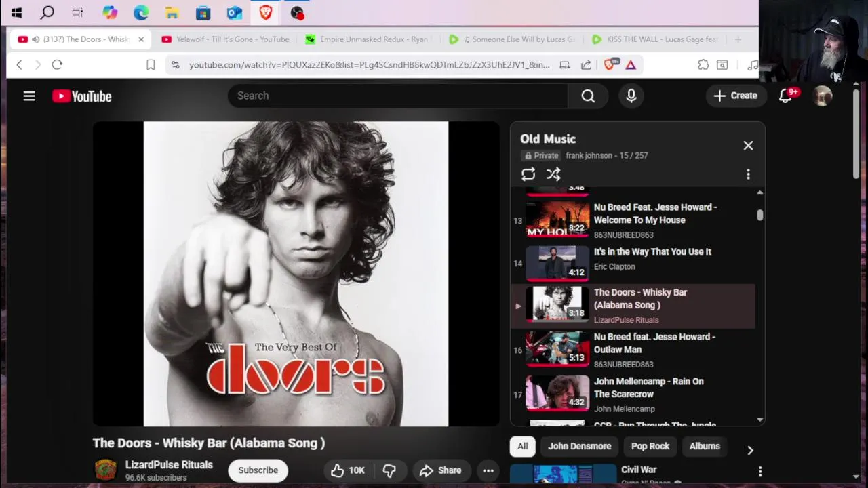Image resolution: width=868 pixels, height=488 pixels.
Task: Share this video
Action: pyautogui.click(x=440, y=470)
